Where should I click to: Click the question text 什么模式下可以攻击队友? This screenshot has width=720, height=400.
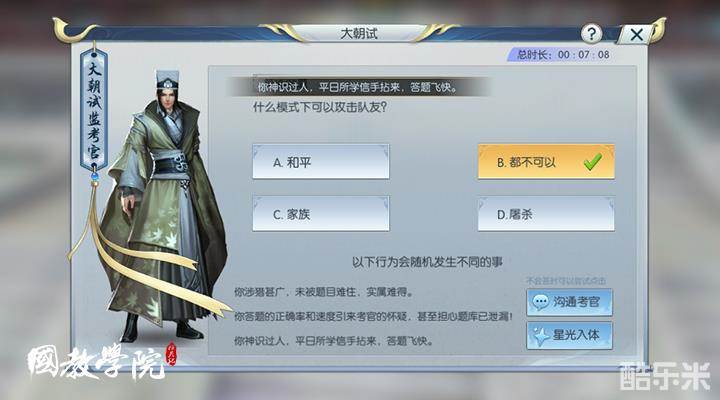[320, 107]
